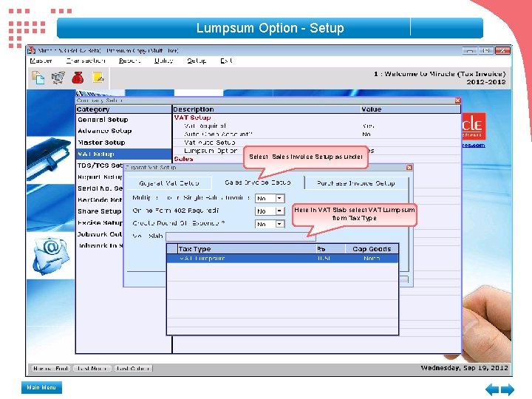Open the Setup menu

pos(197,61)
